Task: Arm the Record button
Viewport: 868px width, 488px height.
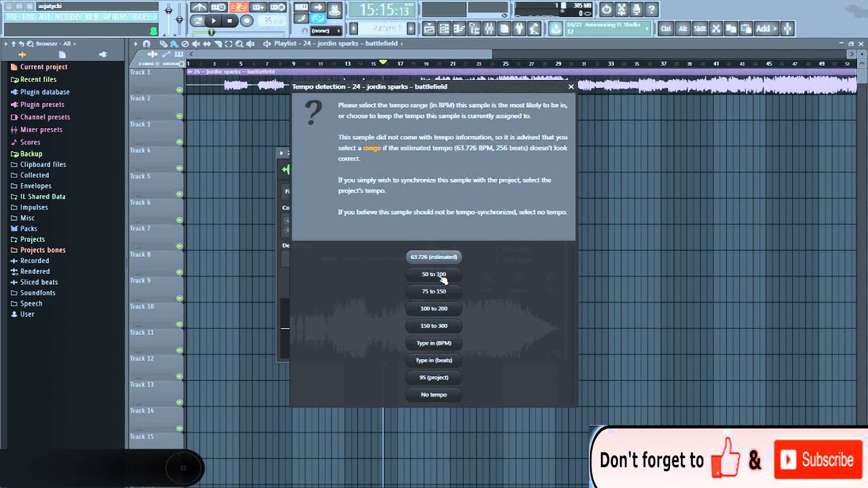Action: point(246,21)
